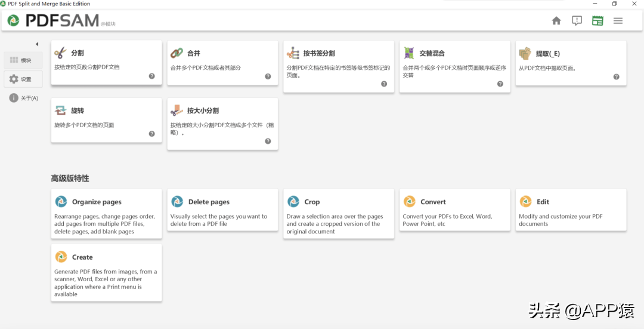Click the green news panel icon
The height and width of the screenshot is (329, 644).
point(597,20)
